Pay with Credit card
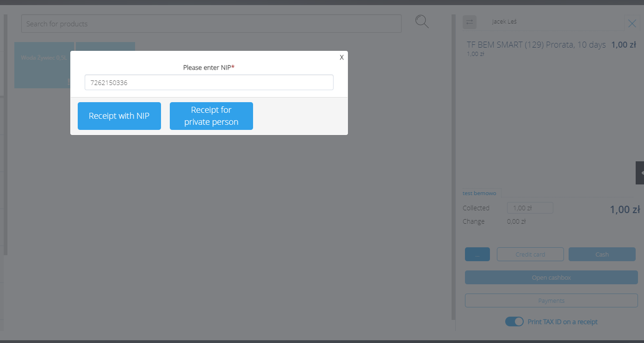644x343 pixels. 530,254
